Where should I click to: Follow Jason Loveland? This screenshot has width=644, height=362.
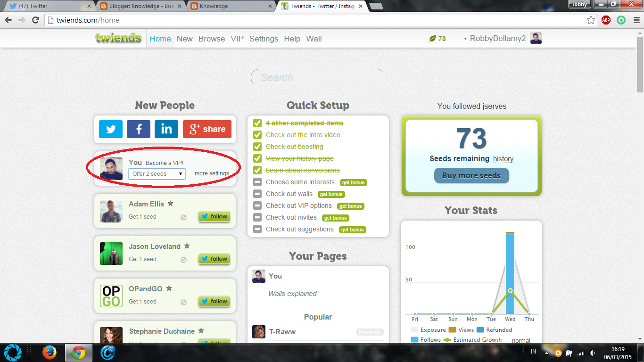(x=214, y=259)
